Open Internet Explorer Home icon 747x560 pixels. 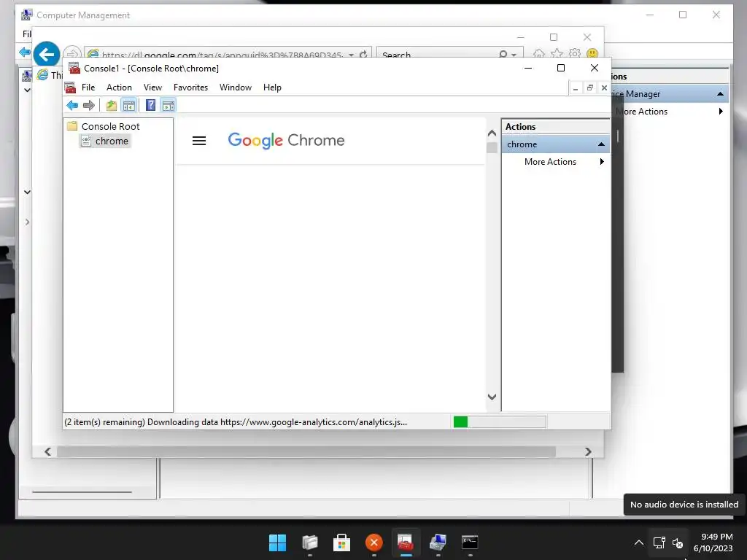click(539, 53)
